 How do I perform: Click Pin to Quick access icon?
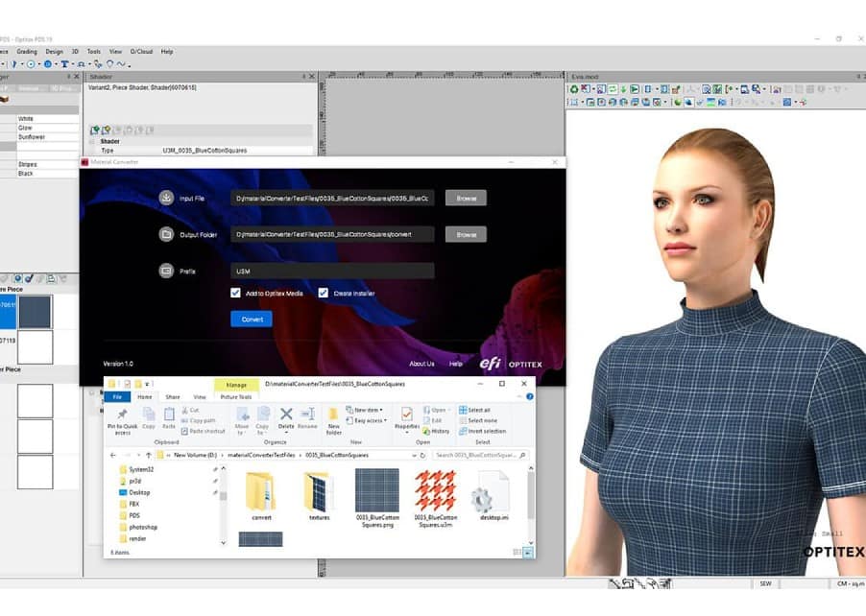click(123, 417)
